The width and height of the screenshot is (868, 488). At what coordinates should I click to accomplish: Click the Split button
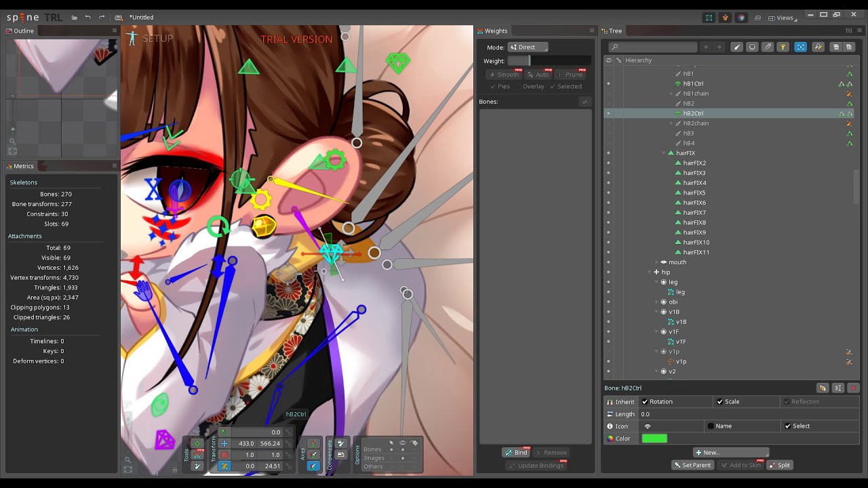780,465
